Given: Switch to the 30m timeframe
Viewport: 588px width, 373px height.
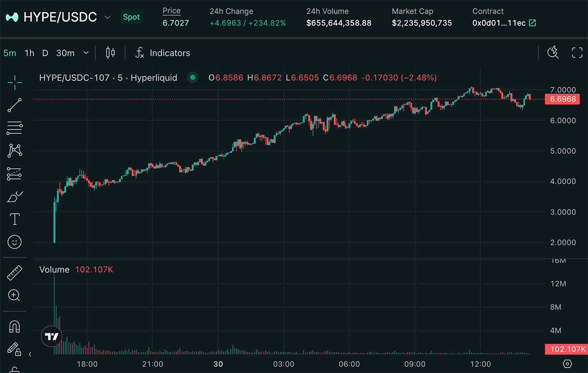Looking at the screenshot, I should 65,53.
